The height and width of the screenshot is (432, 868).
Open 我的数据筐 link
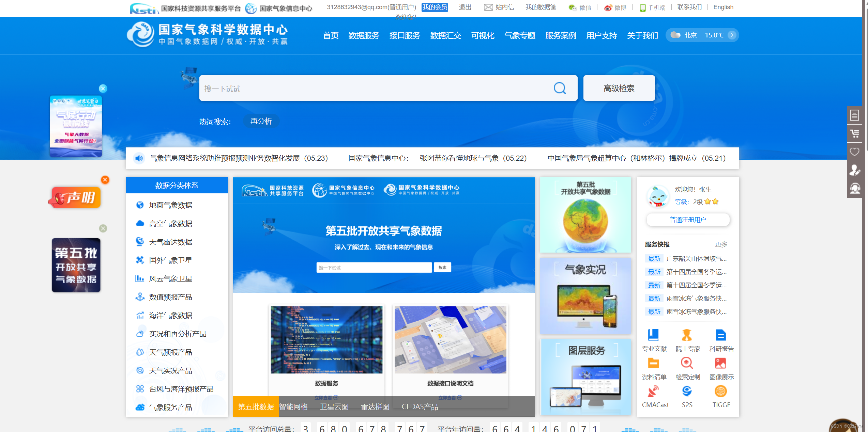point(540,7)
